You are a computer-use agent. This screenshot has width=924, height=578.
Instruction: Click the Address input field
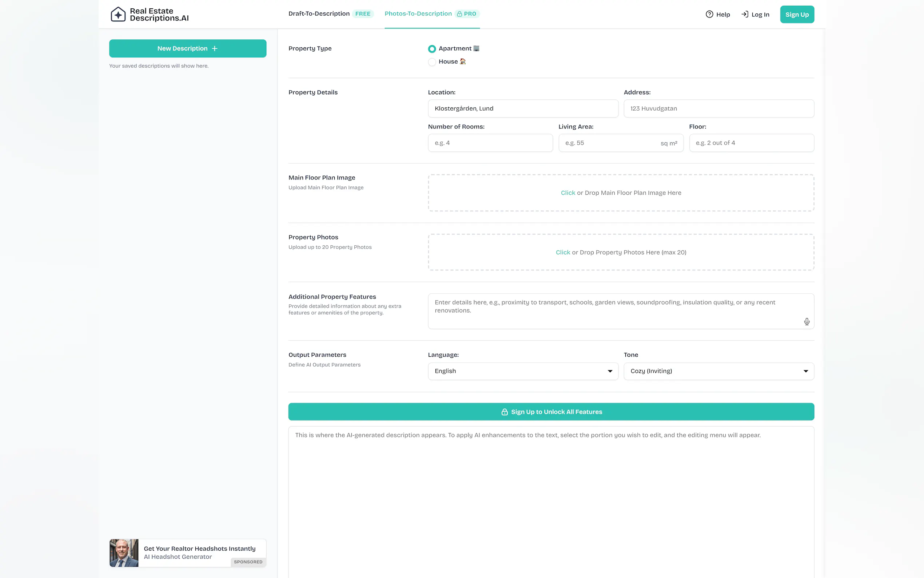point(718,108)
